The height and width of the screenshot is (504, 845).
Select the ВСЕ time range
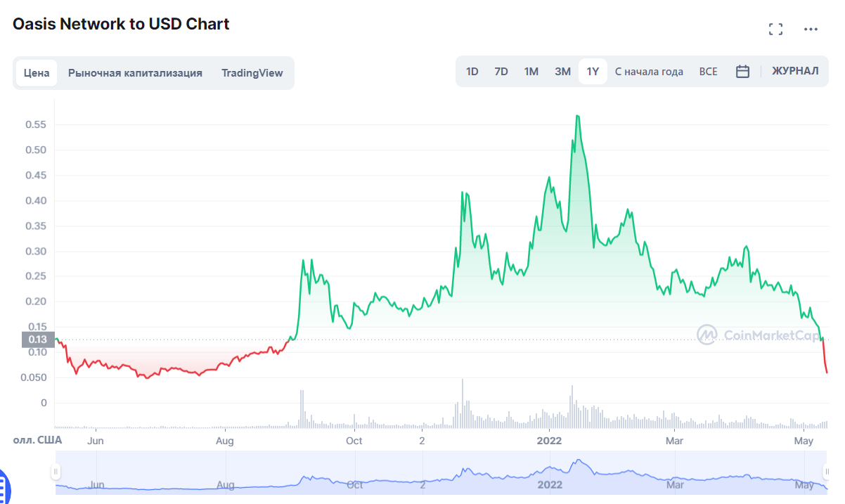(709, 72)
